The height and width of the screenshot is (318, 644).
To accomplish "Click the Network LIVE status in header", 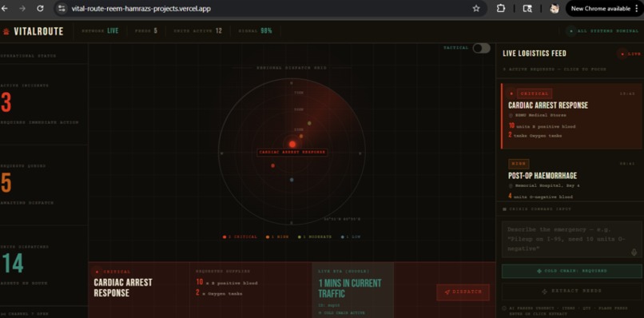I will 100,31.
